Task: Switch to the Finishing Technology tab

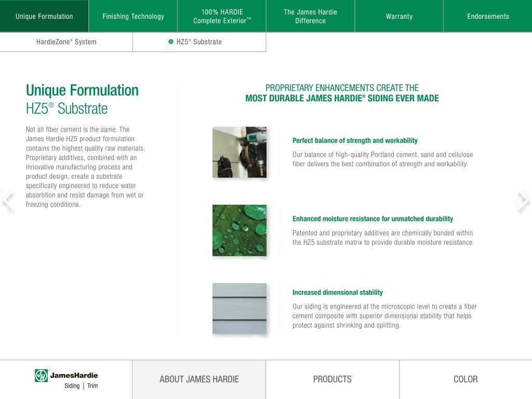Action: click(133, 16)
